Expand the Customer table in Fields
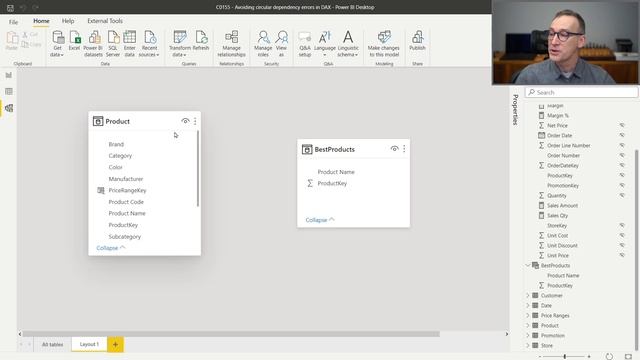Viewport: 640px width, 360px height. [x=528, y=295]
